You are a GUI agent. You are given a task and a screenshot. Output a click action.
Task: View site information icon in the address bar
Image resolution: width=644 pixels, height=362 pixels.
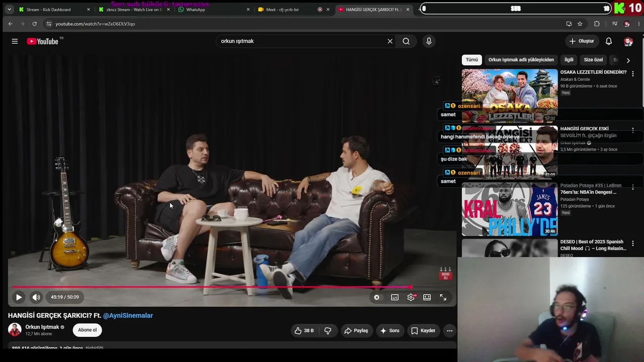point(48,24)
